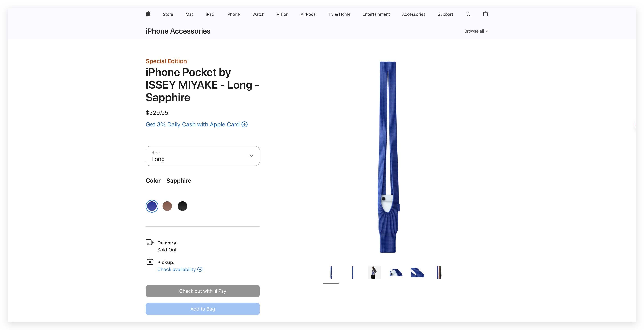The image size is (644, 330).
Task: Open the Accessories navigation menu
Action: click(414, 14)
